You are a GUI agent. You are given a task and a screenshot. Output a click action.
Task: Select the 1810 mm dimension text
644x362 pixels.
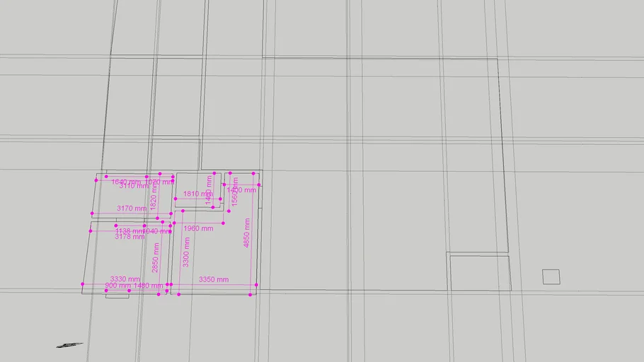coord(197,194)
